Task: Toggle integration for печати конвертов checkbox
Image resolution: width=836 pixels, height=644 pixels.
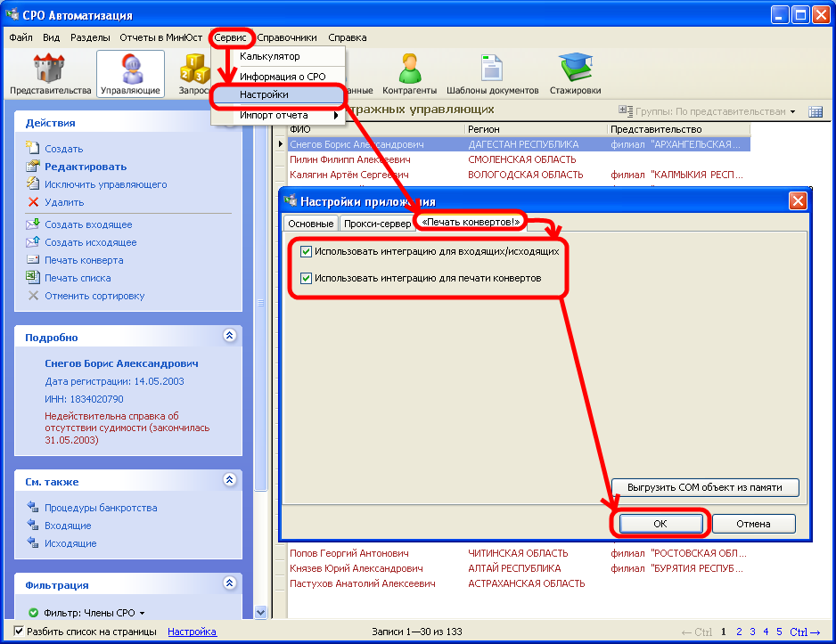Action: pyautogui.click(x=307, y=278)
